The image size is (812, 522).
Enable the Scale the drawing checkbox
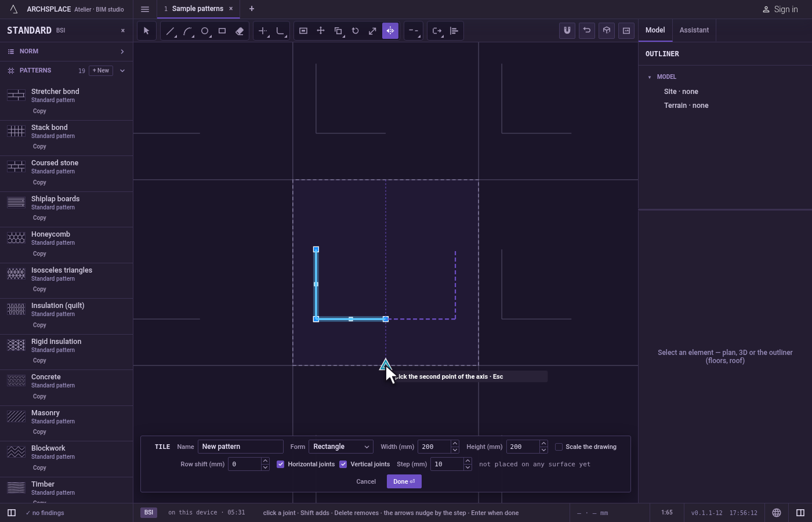tap(559, 447)
